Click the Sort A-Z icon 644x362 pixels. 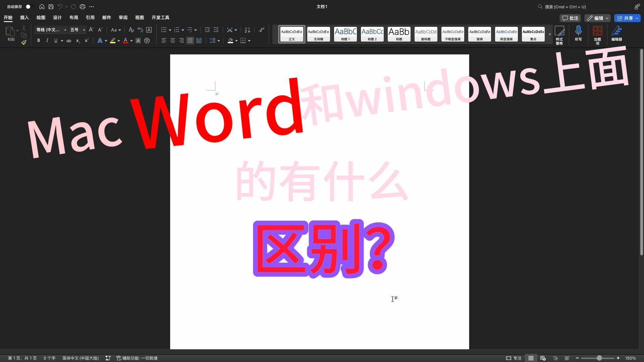[247, 30]
